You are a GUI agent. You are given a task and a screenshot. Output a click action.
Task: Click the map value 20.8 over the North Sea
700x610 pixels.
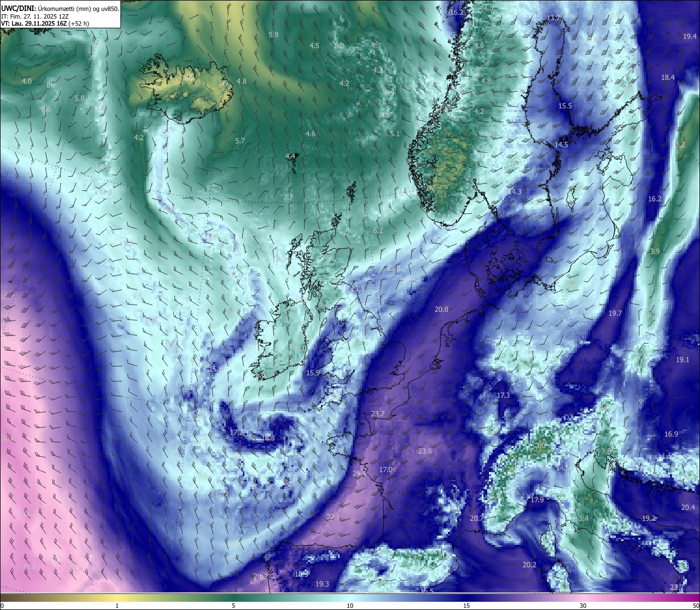click(x=441, y=310)
